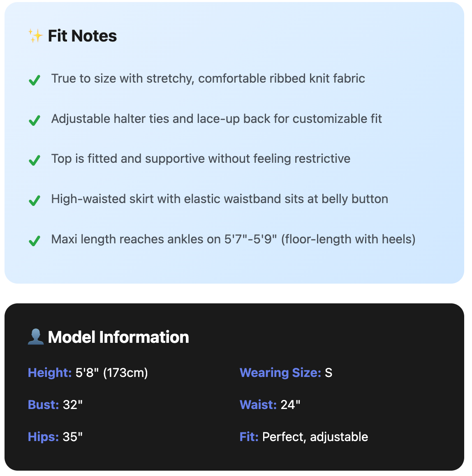Click the Hips label in model info
Screen dimensions: 472x476
click(x=44, y=437)
